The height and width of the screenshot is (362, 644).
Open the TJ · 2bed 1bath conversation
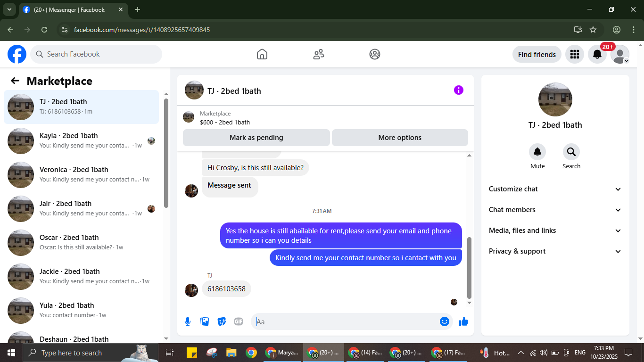[x=82, y=107]
